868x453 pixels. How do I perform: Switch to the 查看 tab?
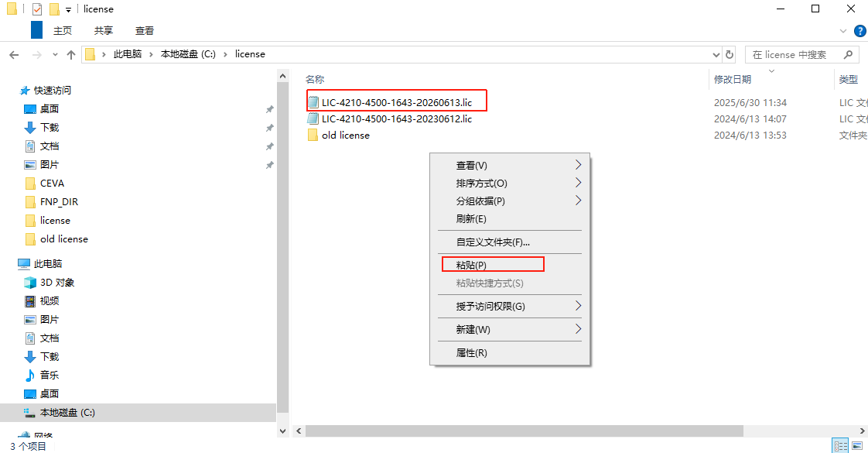(x=145, y=30)
